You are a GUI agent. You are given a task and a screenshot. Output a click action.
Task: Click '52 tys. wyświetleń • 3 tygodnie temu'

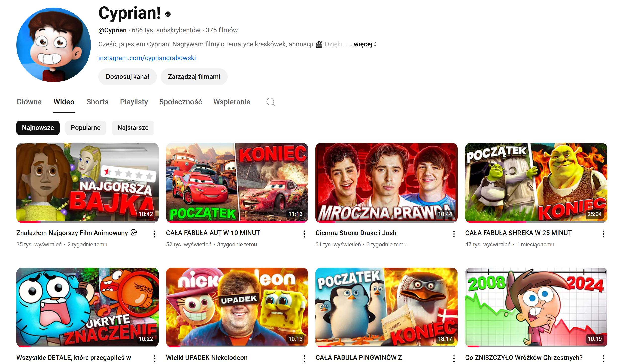coord(212,244)
